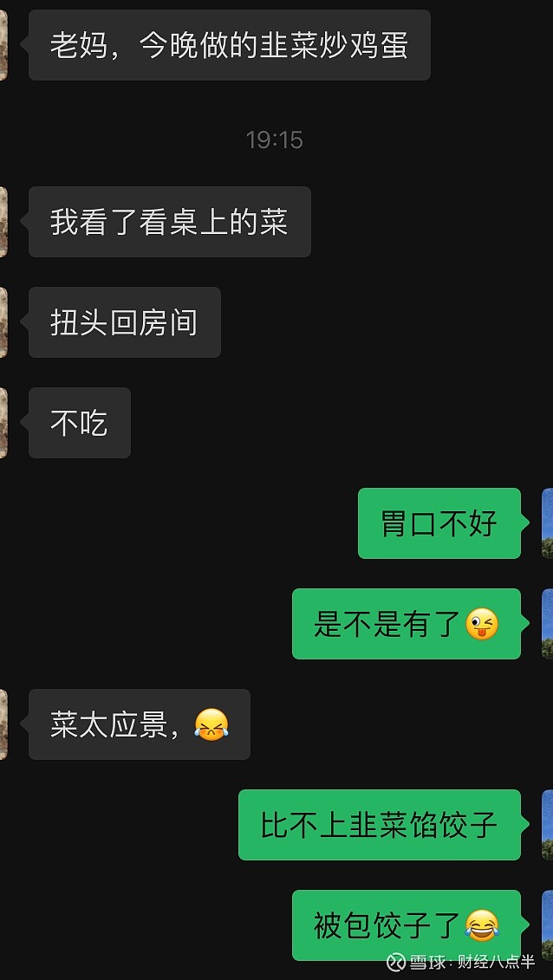
Task: Open the 财经八点半 watermark link
Action: pos(496,961)
